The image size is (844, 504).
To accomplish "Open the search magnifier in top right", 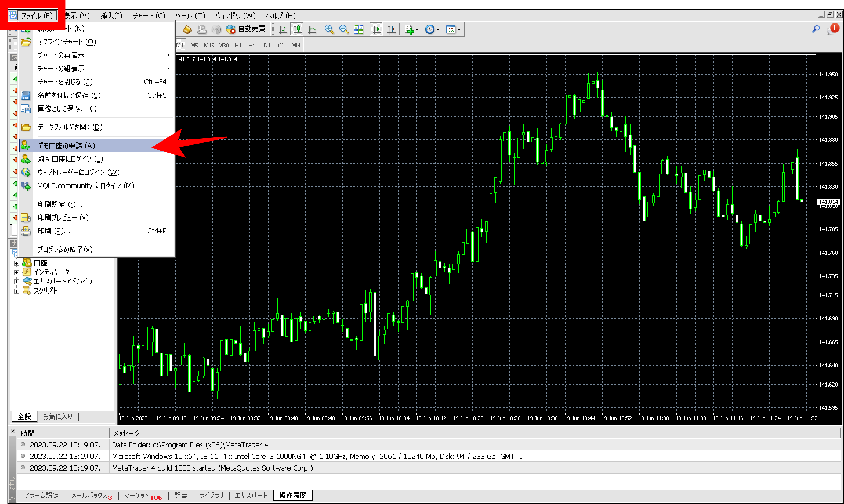I will pyautogui.click(x=816, y=30).
